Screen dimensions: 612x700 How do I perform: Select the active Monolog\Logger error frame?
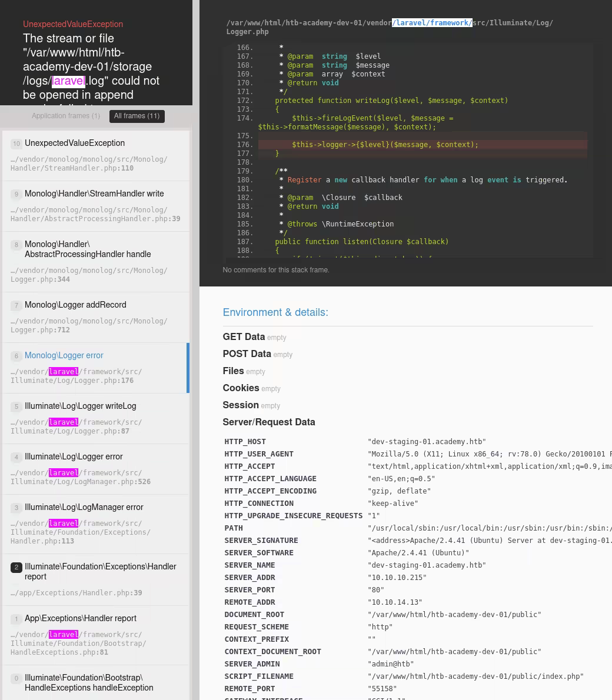64,356
